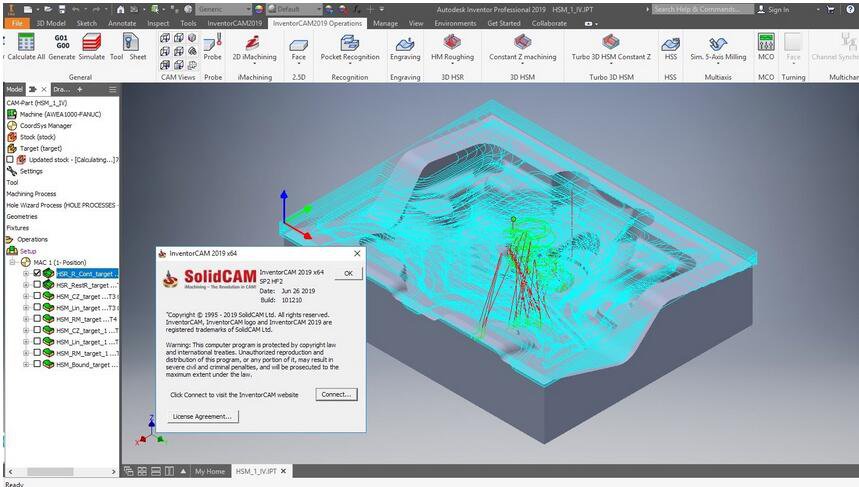Viewport: 859px width, 487px height.
Task: Click the G01 G00 Generate GCode icon
Action: coord(62,42)
